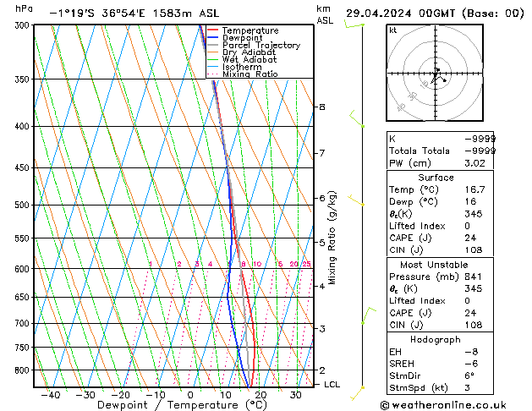Image resolution: width=532 pixels, height=411 pixels.
Task: Click the orange Dry Adiabat legend line
Action: click(x=212, y=52)
